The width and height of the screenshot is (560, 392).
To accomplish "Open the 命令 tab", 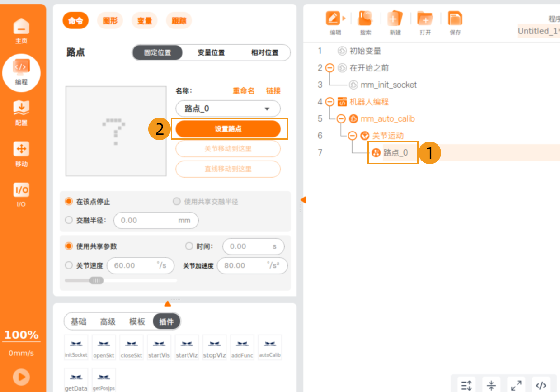I will pyautogui.click(x=75, y=20).
